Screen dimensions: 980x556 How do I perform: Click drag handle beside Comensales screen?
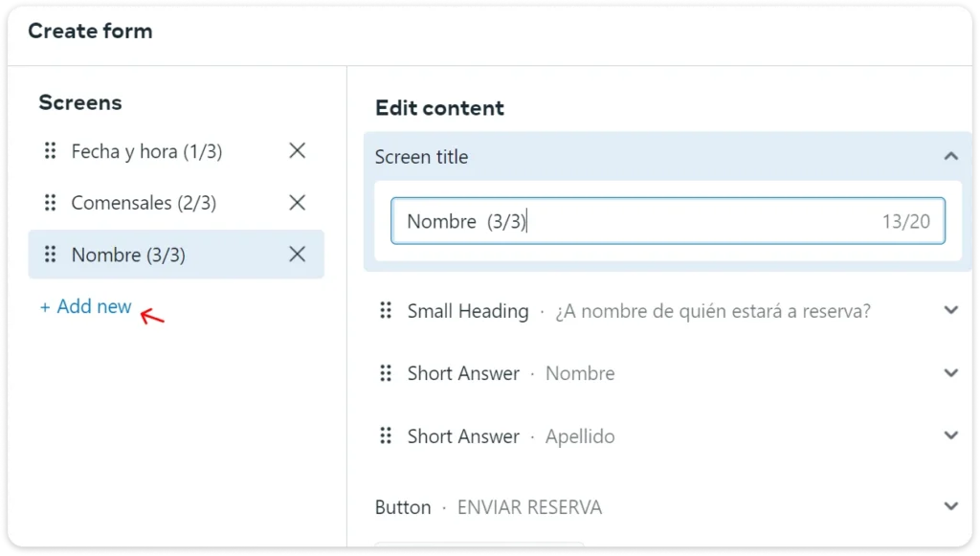coord(51,203)
